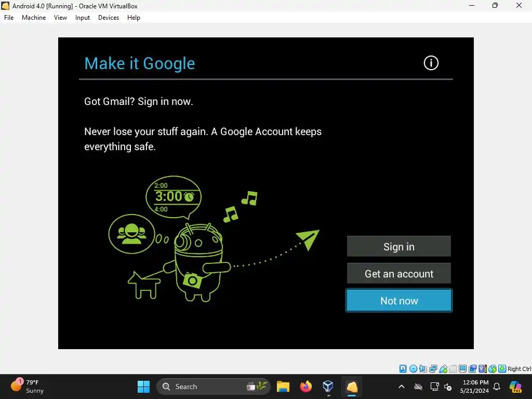This screenshot has height=399, width=532.
Task: Open the Windows Start menu
Action: (143, 387)
